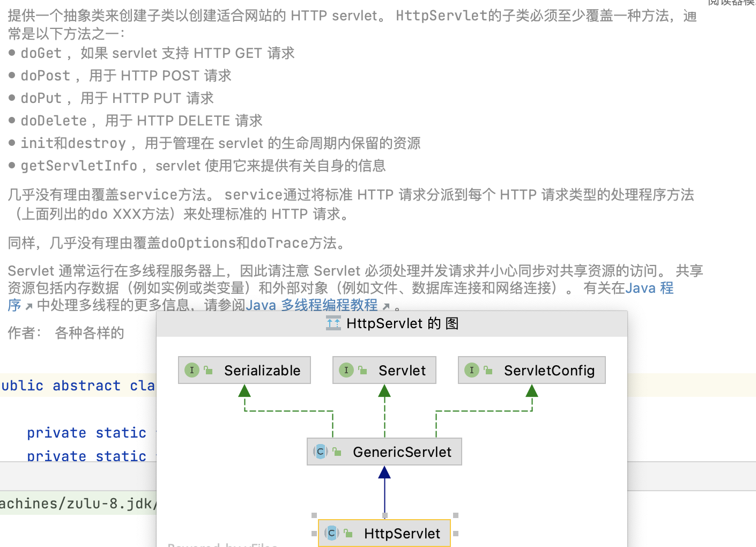Click the abstract keyword in the code
This screenshot has width=756, height=547.
[86, 386]
